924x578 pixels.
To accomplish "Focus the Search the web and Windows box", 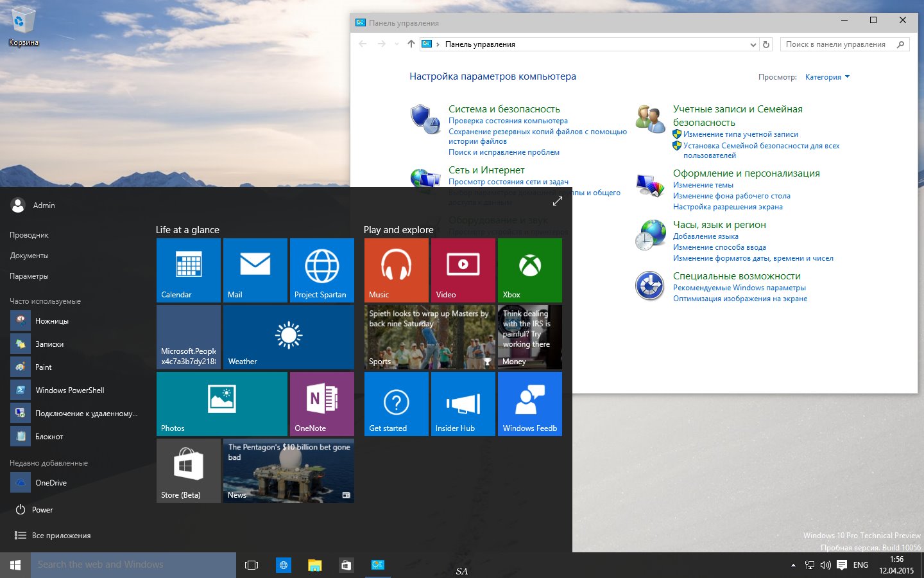I will (x=133, y=565).
